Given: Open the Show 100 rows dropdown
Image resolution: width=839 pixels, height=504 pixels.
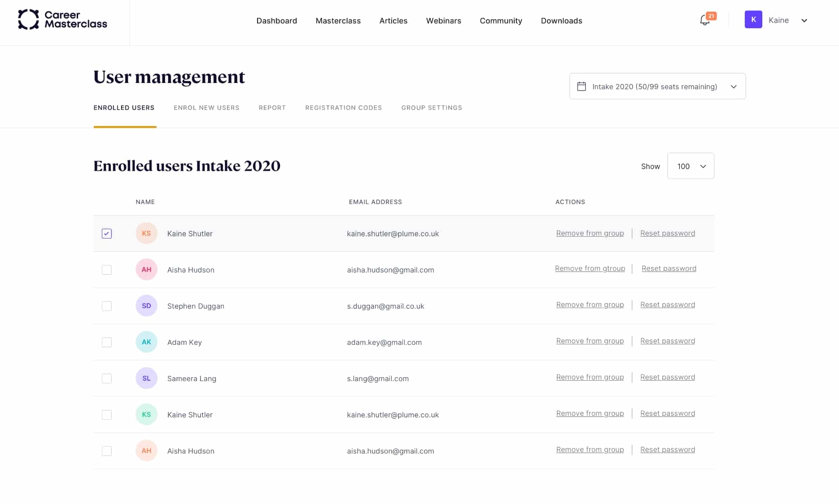Looking at the screenshot, I should pos(690,166).
